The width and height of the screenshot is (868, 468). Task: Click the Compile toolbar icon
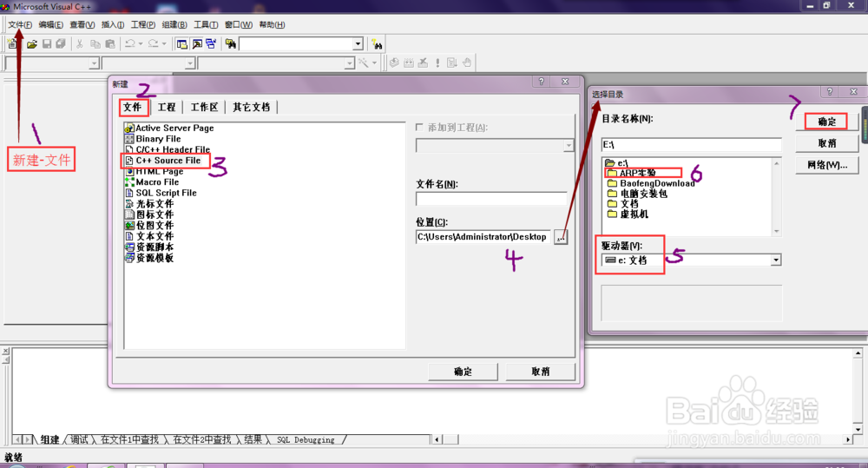[394, 63]
